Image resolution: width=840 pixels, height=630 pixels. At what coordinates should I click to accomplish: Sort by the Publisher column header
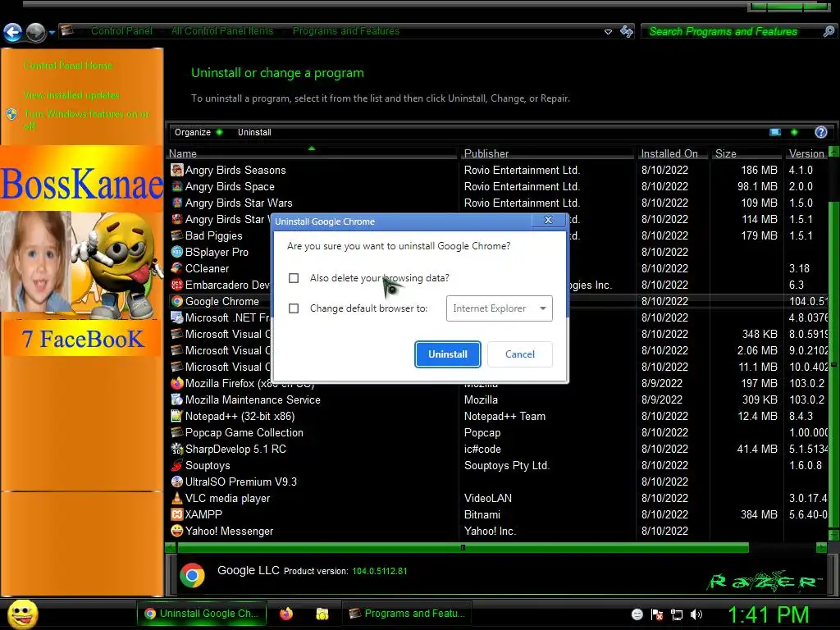point(546,153)
